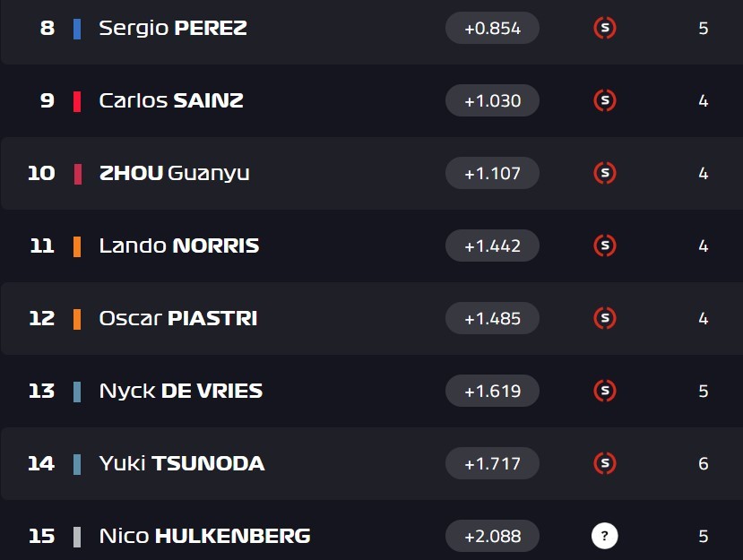The width and height of the screenshot is (743, 560).
Task: Click the red Ferrari color bar beside Sainz
Action: (x=77, y=100)
